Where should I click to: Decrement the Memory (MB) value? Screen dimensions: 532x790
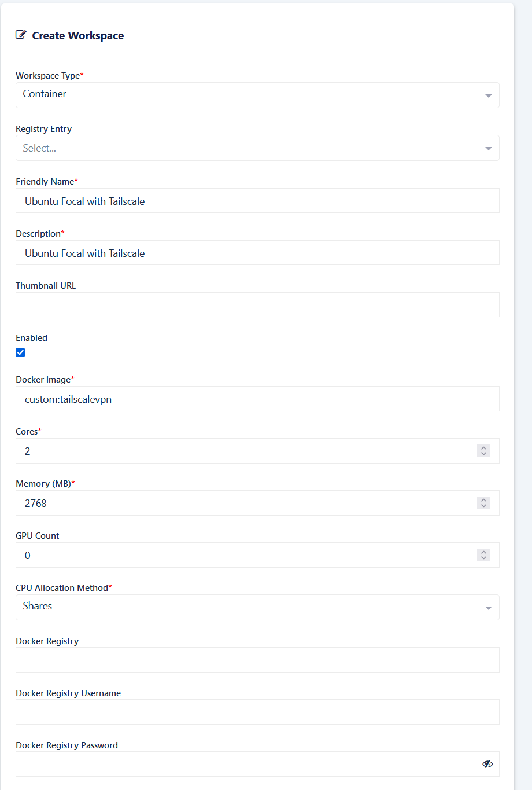pyautogui.click(x=484, y=506)
